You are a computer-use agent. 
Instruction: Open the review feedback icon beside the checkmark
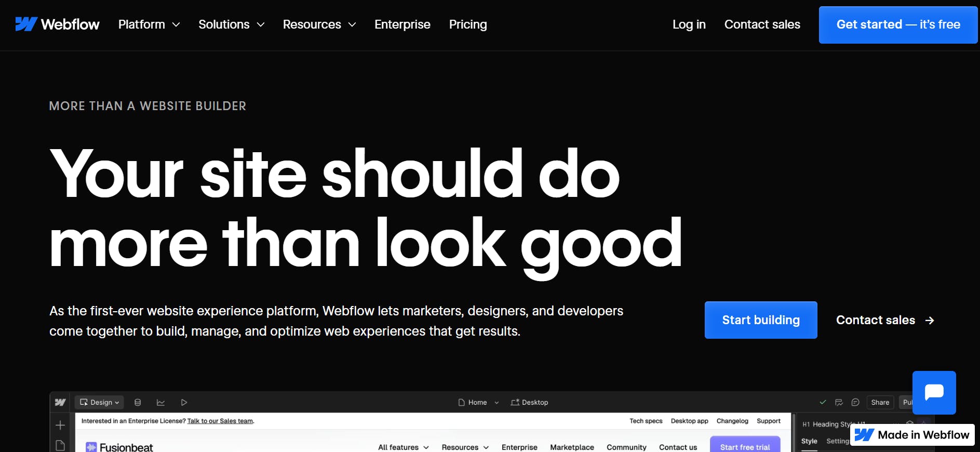[x=839, y=402]
